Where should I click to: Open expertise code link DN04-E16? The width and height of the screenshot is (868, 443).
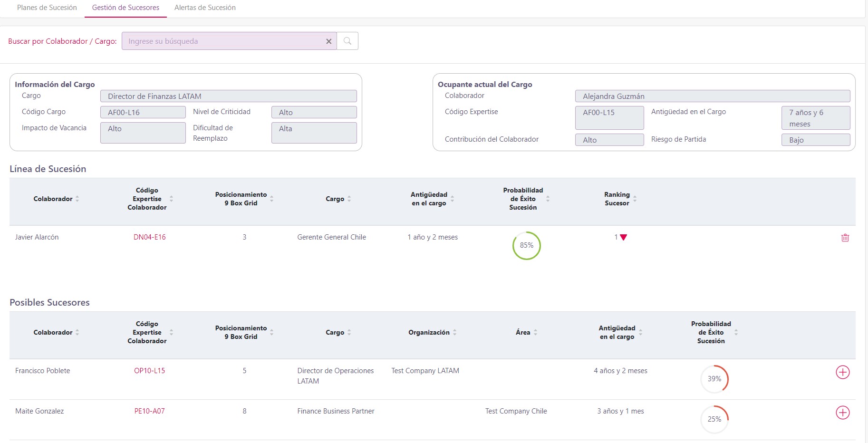click(x=149, y=237)
